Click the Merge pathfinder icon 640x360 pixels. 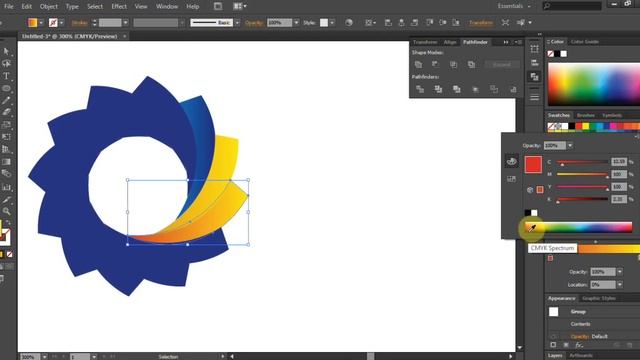pos(456,89)
